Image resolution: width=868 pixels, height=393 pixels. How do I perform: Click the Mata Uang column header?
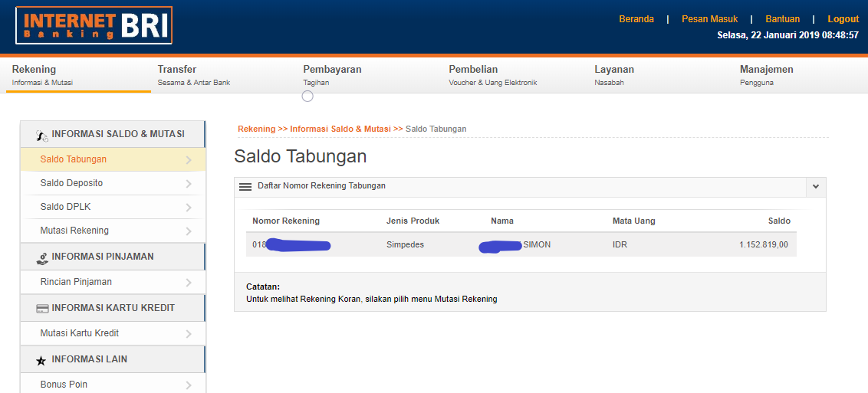point(634,221)
